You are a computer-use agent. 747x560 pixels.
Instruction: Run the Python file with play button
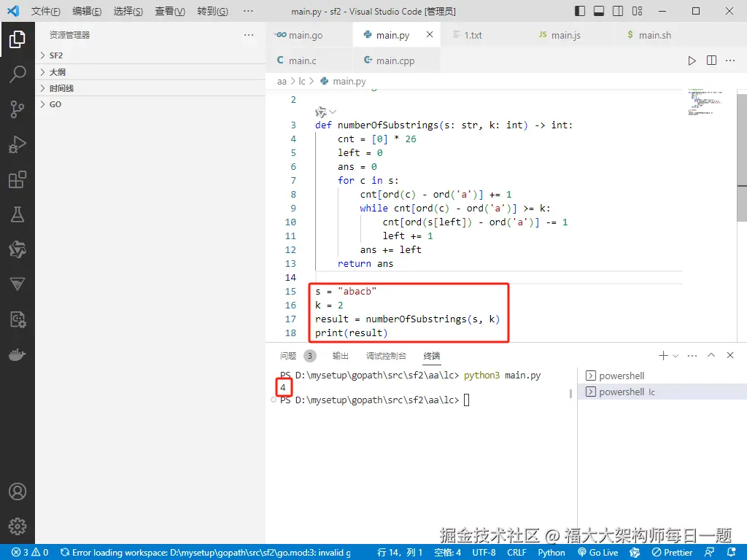pyautogui.click(x=692, y=61)
